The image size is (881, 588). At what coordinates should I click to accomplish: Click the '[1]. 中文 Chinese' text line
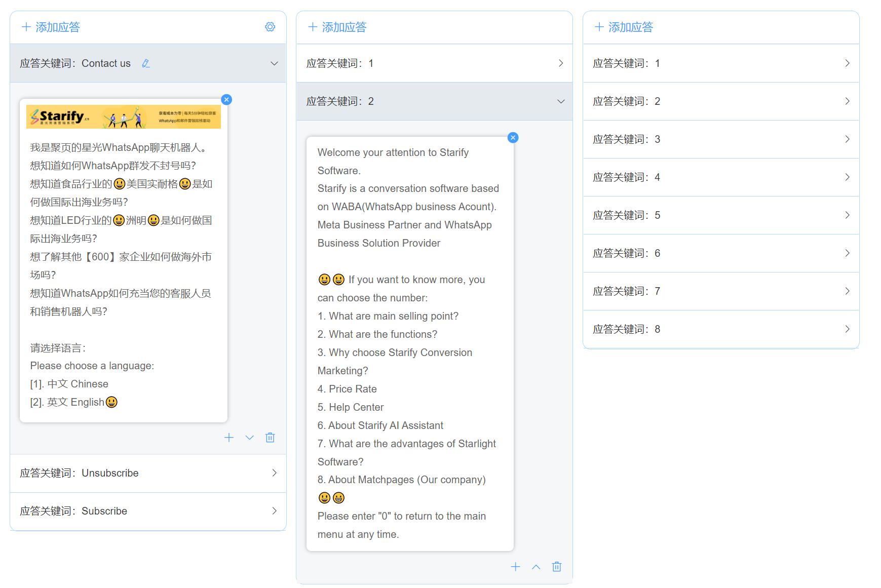69,384
